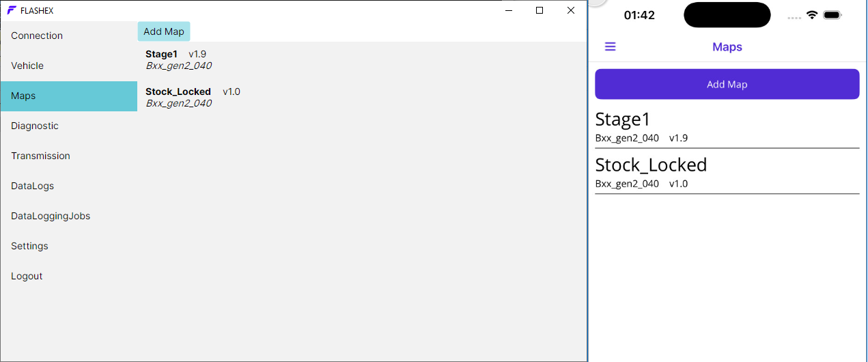868x362 pixels.
Task: Select the Stage1 v1.9 map in desktop list
Action: coord(178,59)
